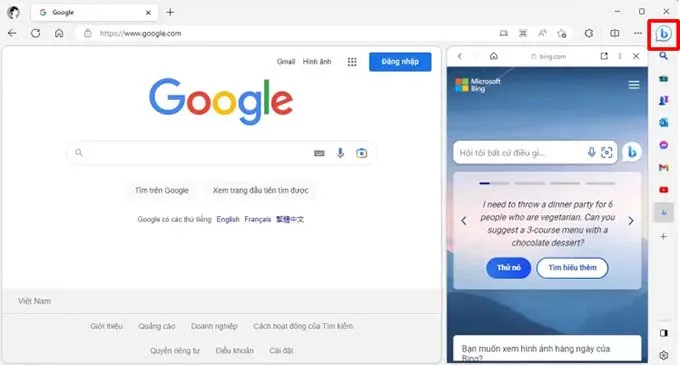
Task: Open sidebar settings gear
Action: coord(664,355)
